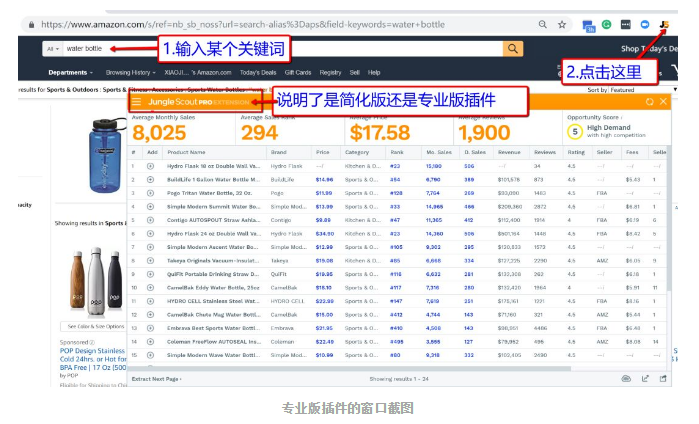The image size is (699, 424).
Task: Sort table by Price column header
Action: [x=323, y=152]
